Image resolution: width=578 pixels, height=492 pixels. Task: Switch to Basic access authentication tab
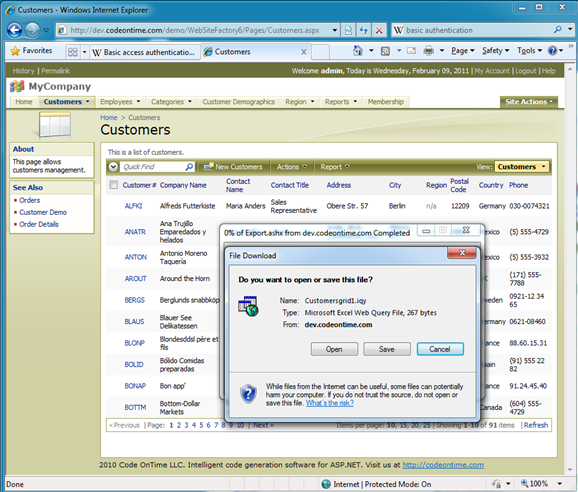144,52
